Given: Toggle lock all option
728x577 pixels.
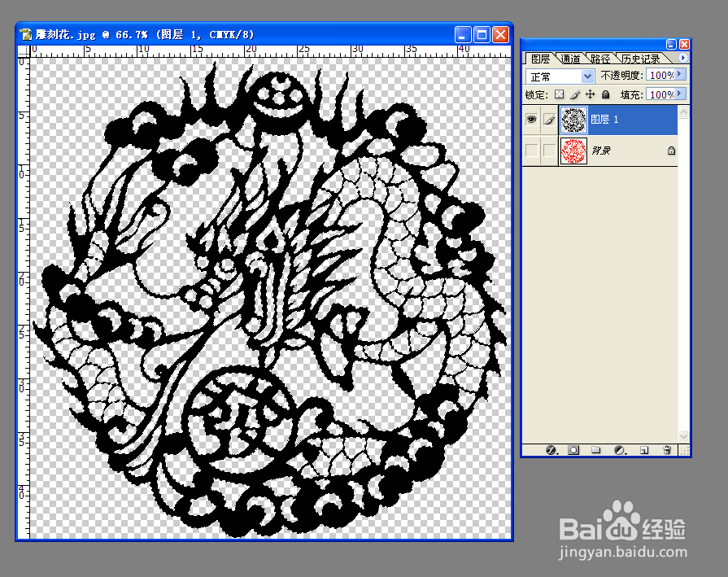Looking at the screenshot, I should click(x=605, y=94).
